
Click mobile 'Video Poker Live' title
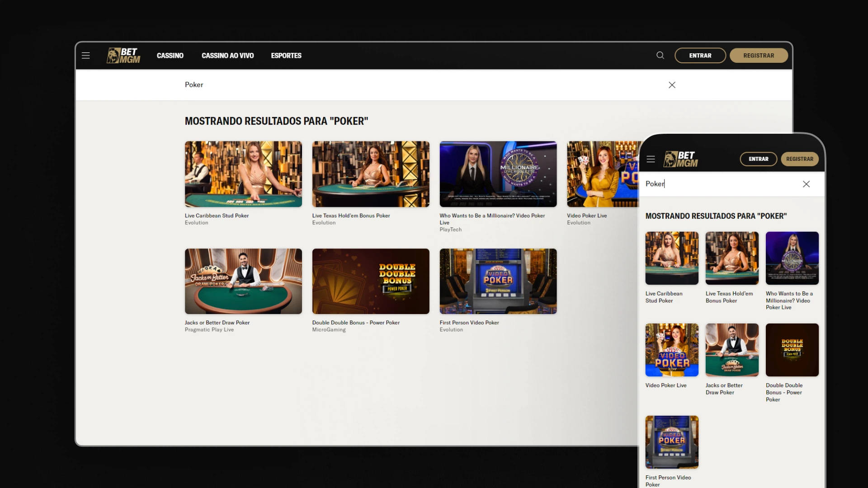click(x=666, y=385)
